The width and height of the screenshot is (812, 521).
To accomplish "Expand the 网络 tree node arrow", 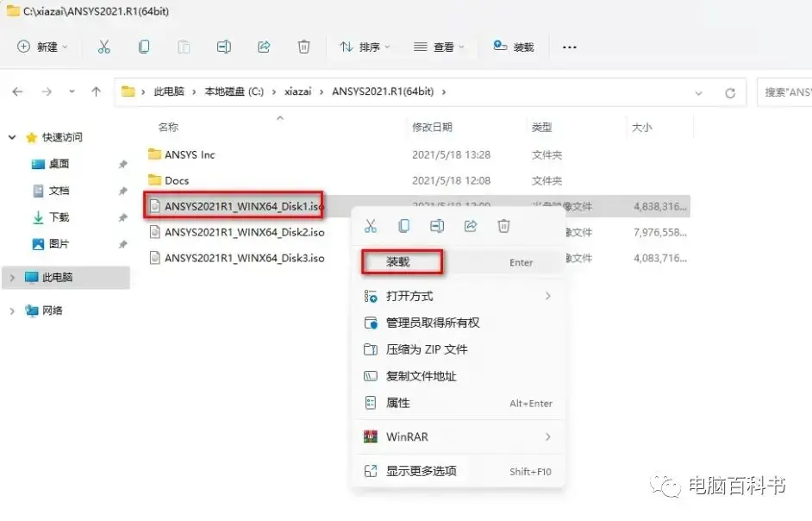I will (x=12, y=311).
